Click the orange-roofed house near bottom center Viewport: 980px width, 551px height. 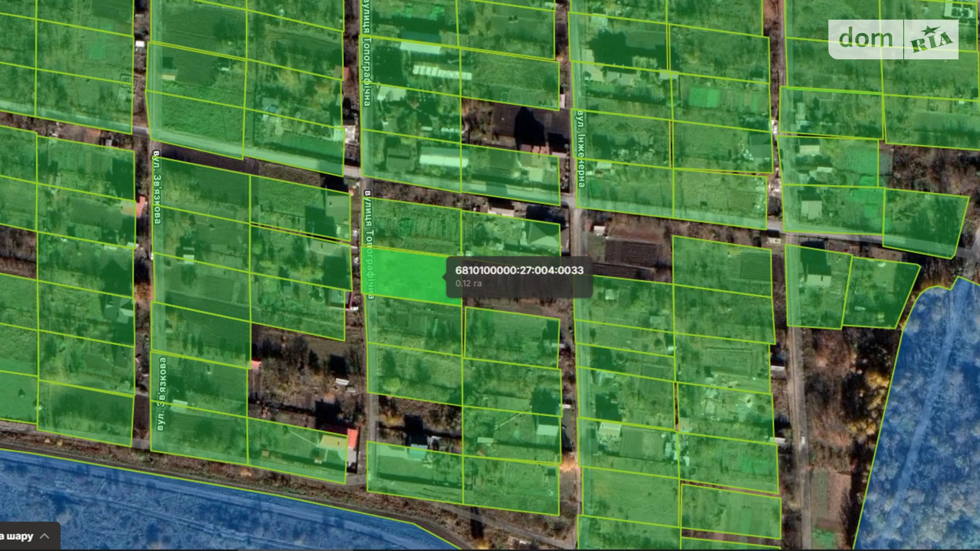[x=339, y=440]
